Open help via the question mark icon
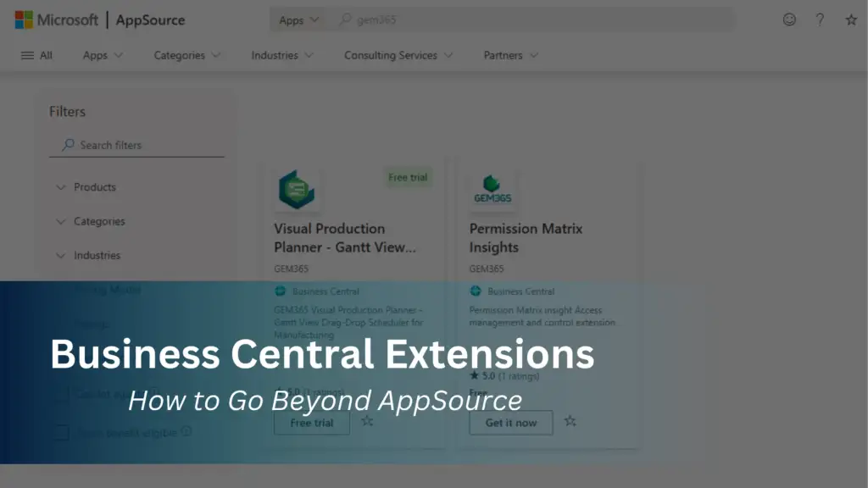Image resolution: width=868 pixels, height=488 pixels. click(820, 19)
